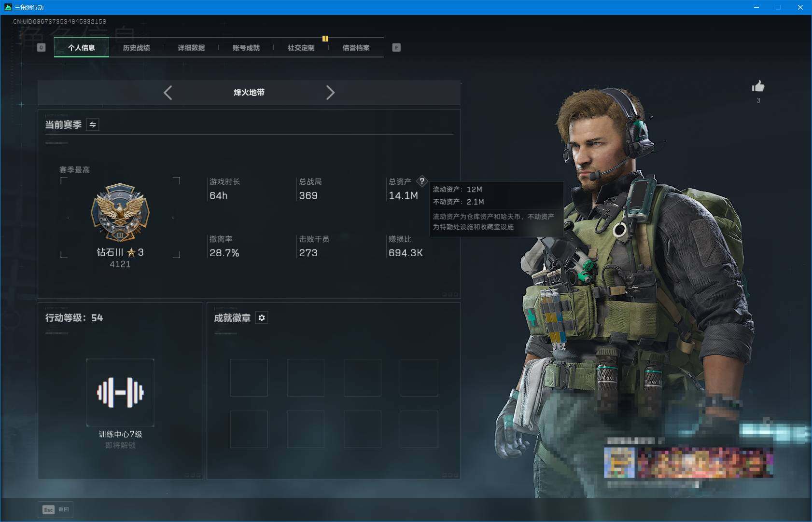This screenshot has height=522, width=812.
Task: Click the 游戏时长 64h value
Action: [218, 196]
